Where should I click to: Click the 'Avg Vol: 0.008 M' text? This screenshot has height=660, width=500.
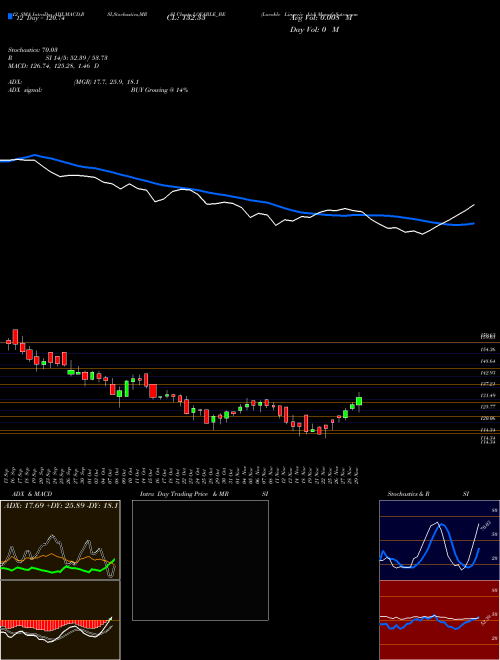321,19
